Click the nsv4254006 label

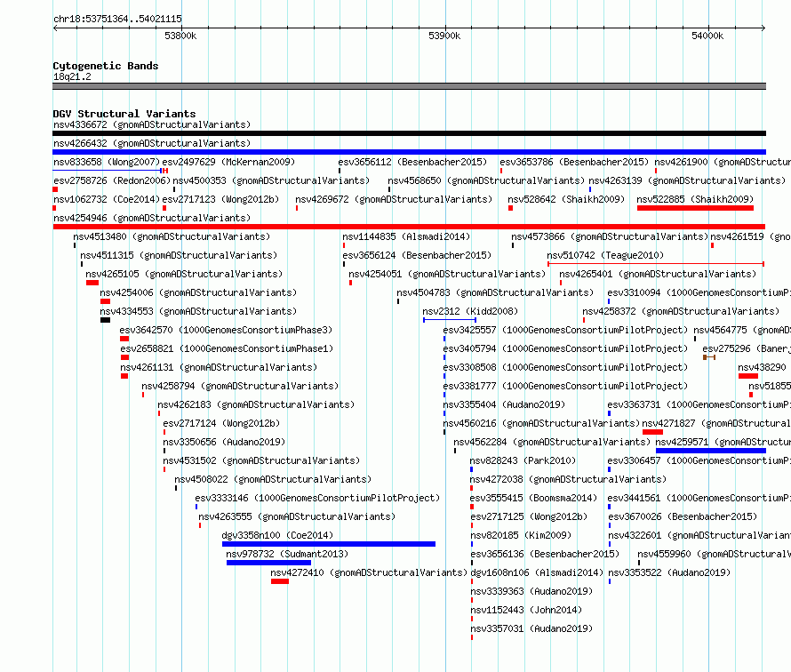[198, 292]
